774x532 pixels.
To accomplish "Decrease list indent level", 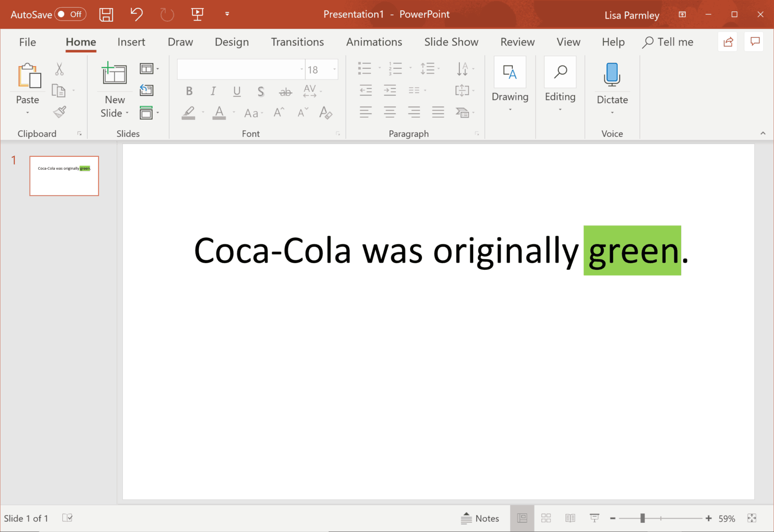I will pyautogui.click(x=366, y=90).
